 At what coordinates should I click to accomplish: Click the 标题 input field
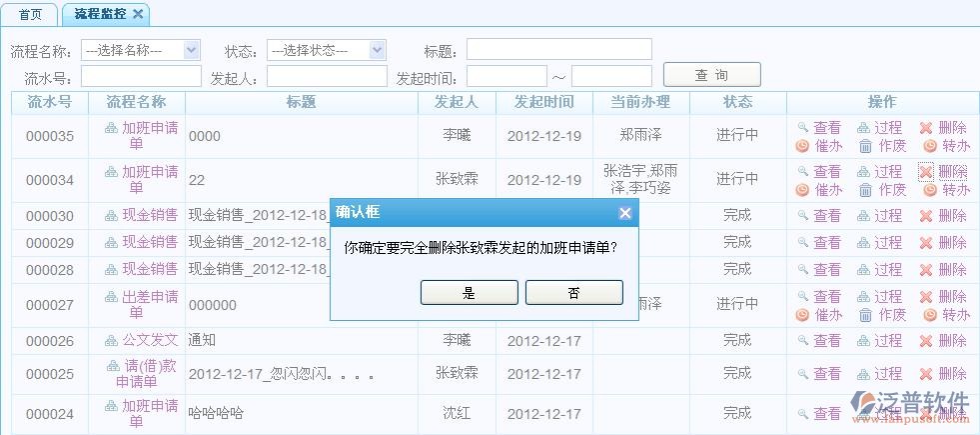pos(558,50)
